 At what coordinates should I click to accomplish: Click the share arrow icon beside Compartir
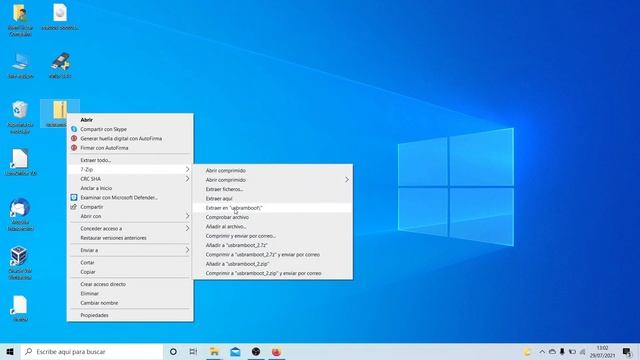pos(74,207)
